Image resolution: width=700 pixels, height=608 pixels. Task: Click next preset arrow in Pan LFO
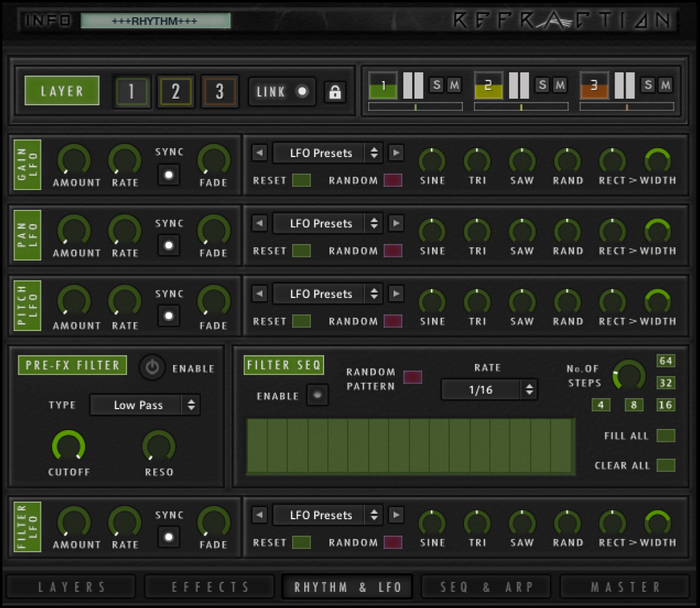[x=396, y=223]
